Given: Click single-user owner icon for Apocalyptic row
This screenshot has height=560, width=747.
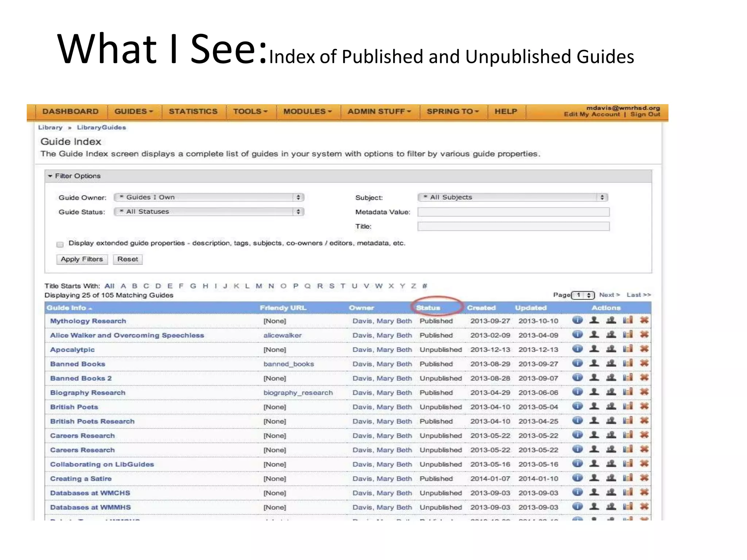Looking at the screenshot, I should click(594, 349).
